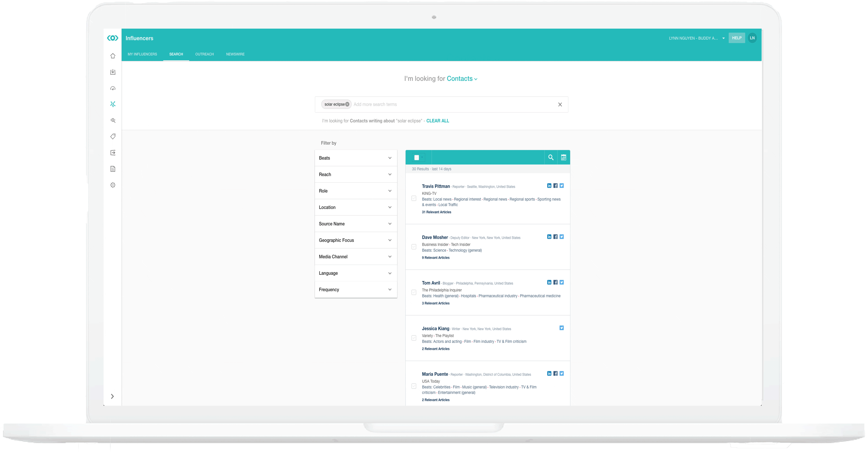This screenshot has width=868, height=452.
Task: Select the Influencers network icon in sidebar
Action: (x=113, y=104)
